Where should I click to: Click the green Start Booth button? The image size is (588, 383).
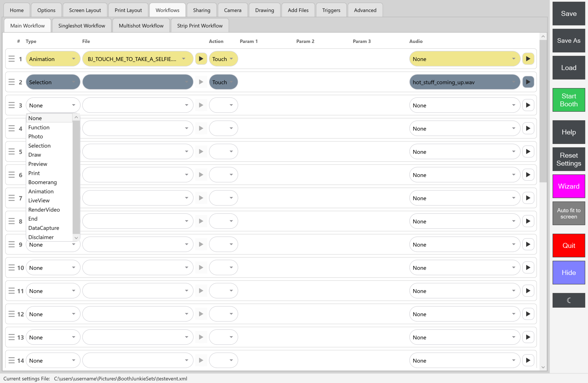point(569,100)
